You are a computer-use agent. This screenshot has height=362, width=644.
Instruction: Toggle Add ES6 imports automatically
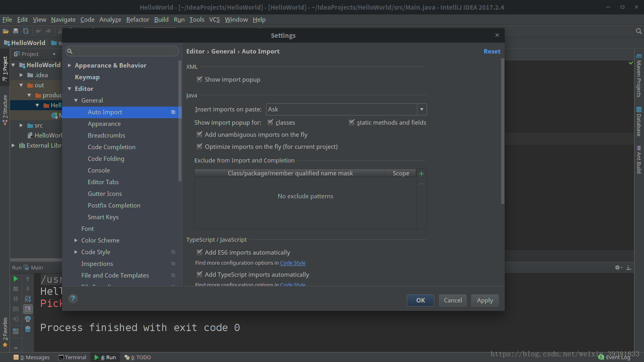200,252
